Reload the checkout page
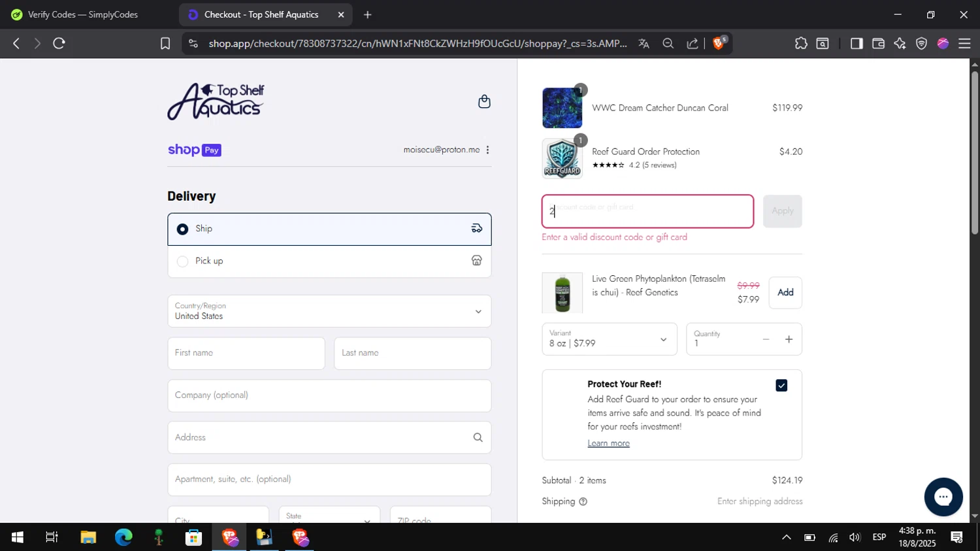980x551 pixels. [x=59, y=43]
